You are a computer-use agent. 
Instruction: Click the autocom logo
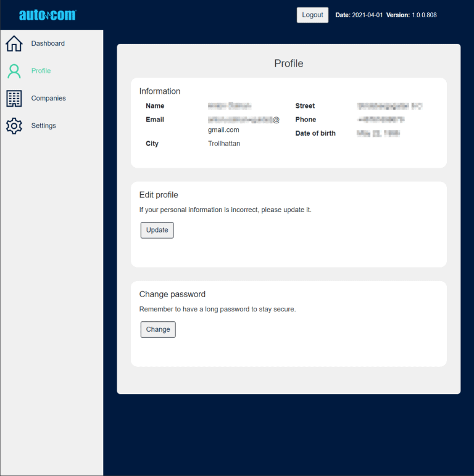coord(48,15)
